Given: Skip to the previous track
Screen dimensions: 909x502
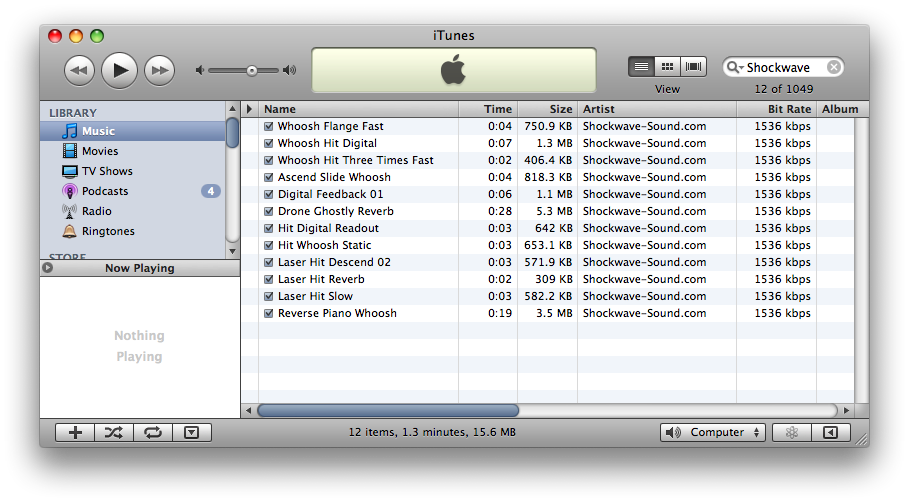Looking at the screenshot, I should pyautogui.click(x=79, y=70).
